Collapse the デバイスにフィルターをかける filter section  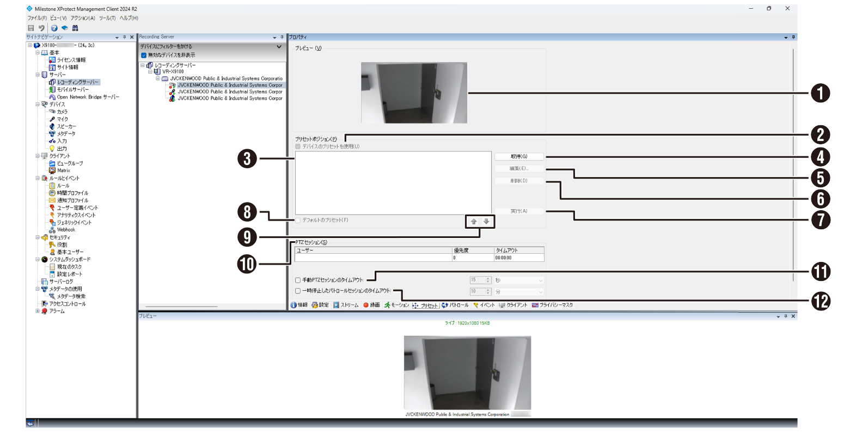[279, 47]
